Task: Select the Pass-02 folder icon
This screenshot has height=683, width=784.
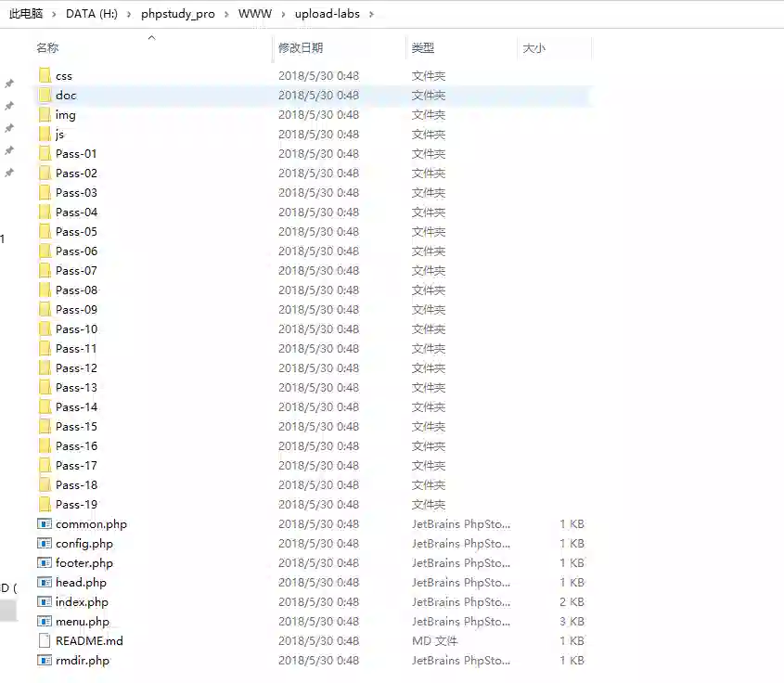Action: tap(45, 173)
